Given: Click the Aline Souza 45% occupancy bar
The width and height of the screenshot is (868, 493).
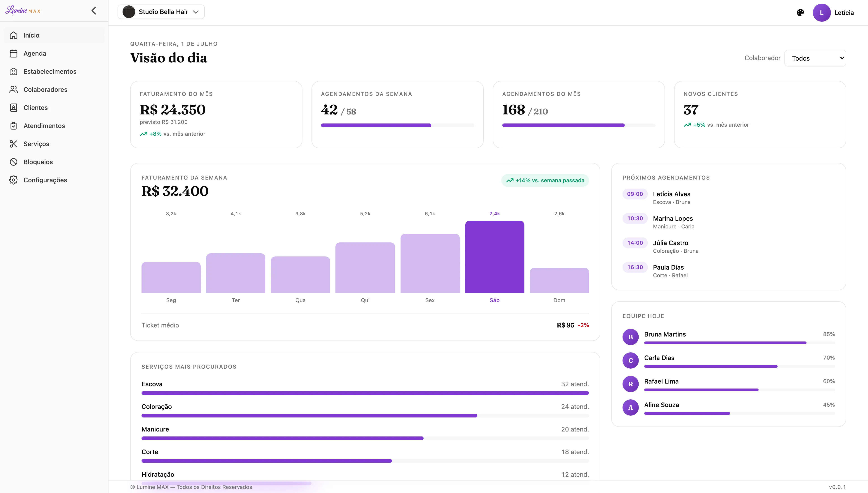Looking at the screenshot, I should click(x=739, y=413).
